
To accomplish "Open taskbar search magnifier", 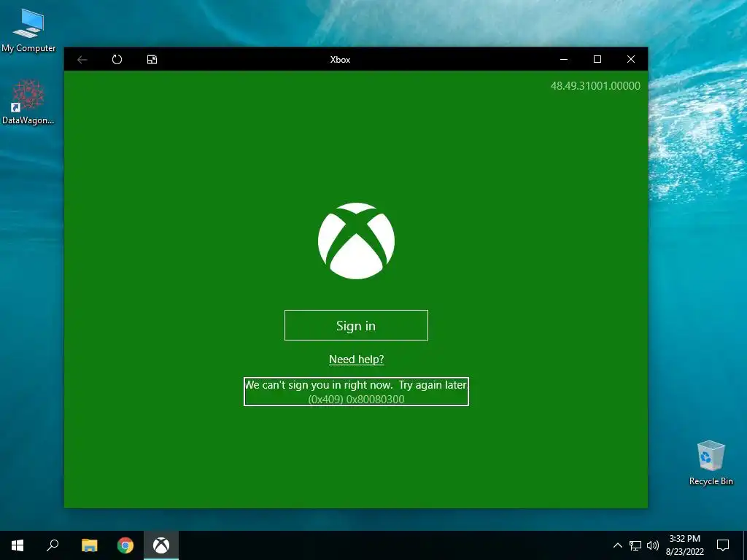I will (x=53, y=545).
